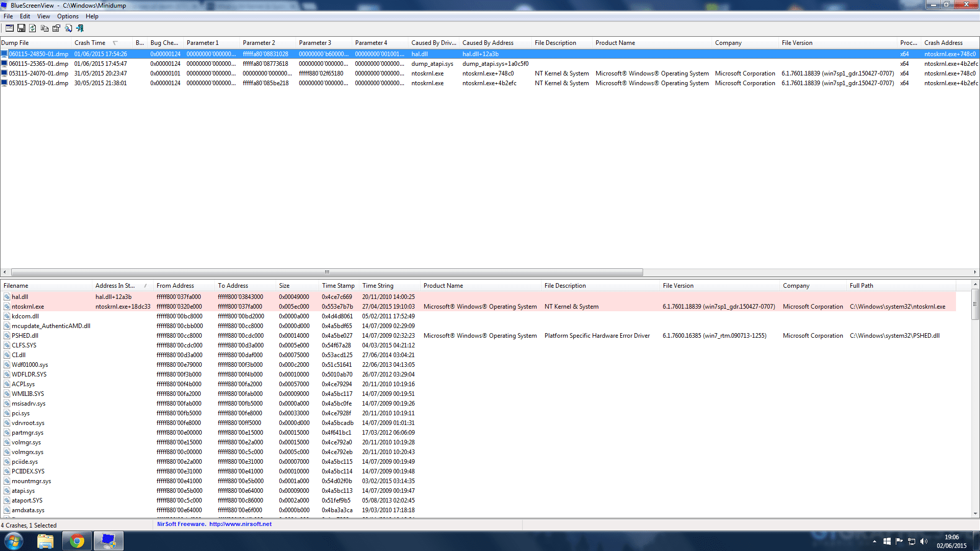Click dump icon of 060115-24850-01.dmp
The width and height of the screenshot is (980, 551).
(5, 54)
